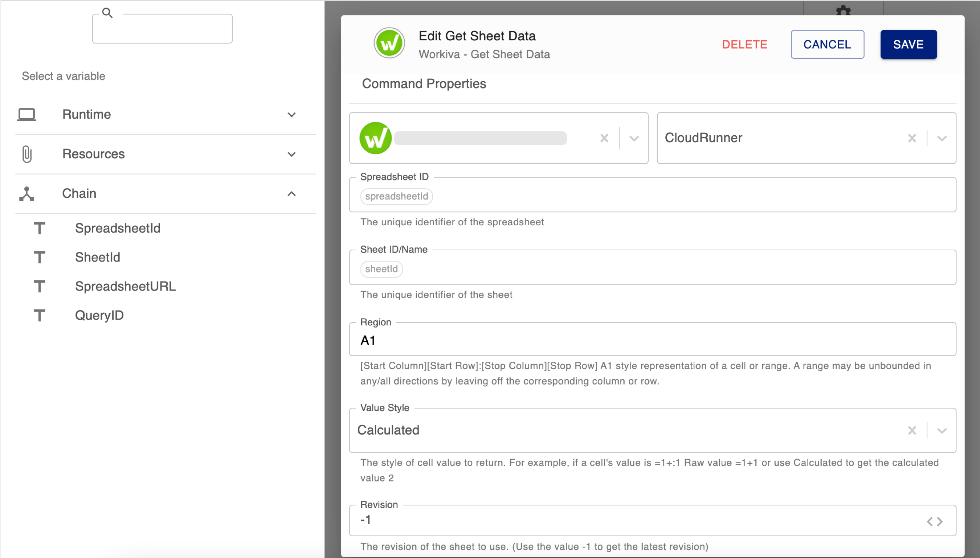This screenshot has height=558, width=980.
Task: Clear the Workiva connector selection
Action: tap(604, 138)
